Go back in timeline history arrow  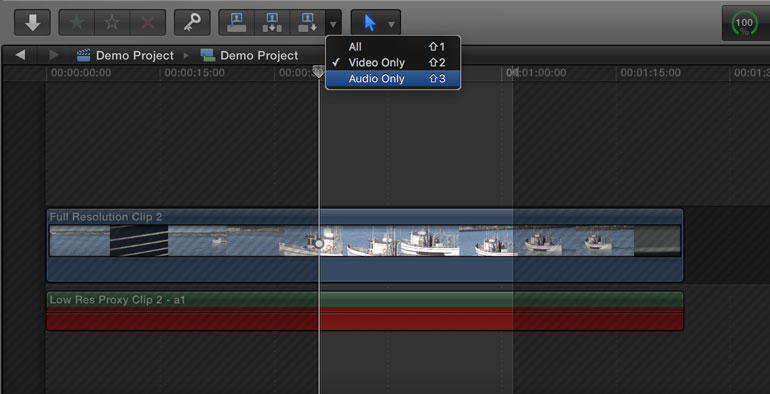(20, 55)
